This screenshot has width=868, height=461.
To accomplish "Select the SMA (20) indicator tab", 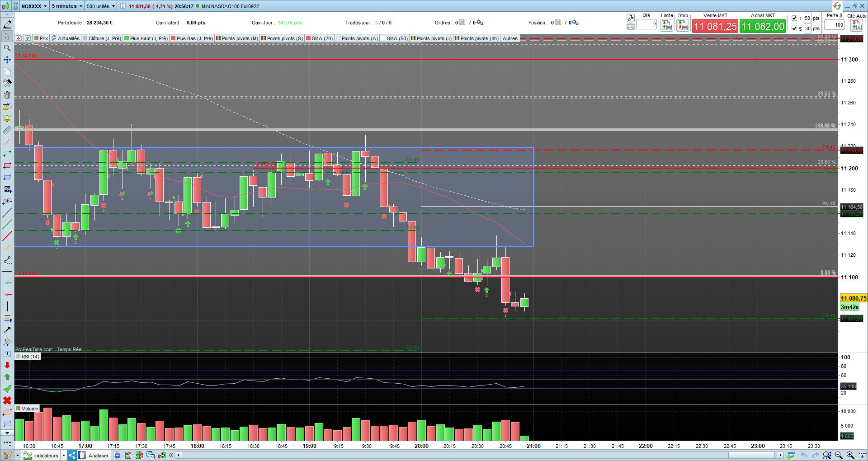I will 320,38.
